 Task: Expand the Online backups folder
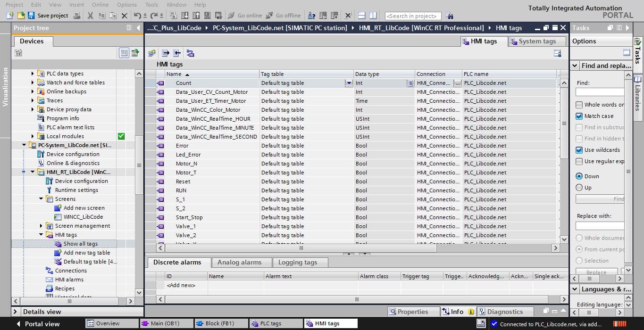click(33, 91)
